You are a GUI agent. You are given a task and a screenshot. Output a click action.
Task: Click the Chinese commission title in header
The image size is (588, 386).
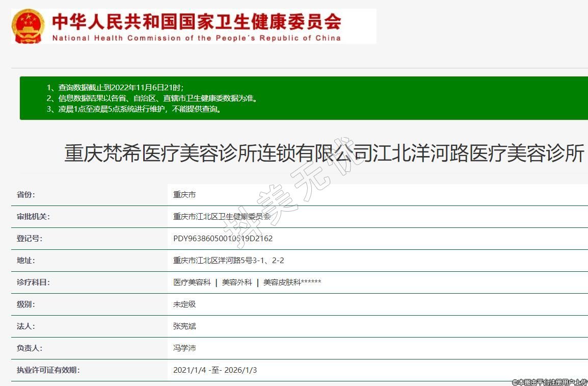[x=197, y=21]
